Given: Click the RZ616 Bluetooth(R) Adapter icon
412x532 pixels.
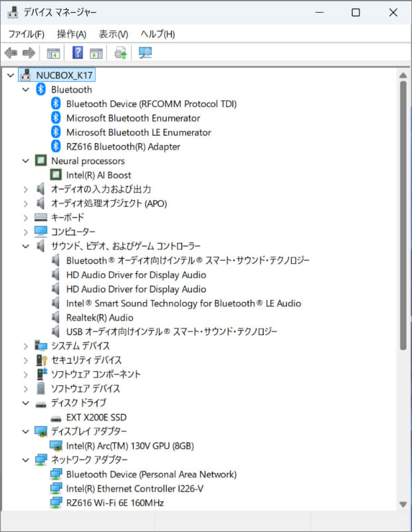Looking at the screenshot, I should (x=56, y=146).
